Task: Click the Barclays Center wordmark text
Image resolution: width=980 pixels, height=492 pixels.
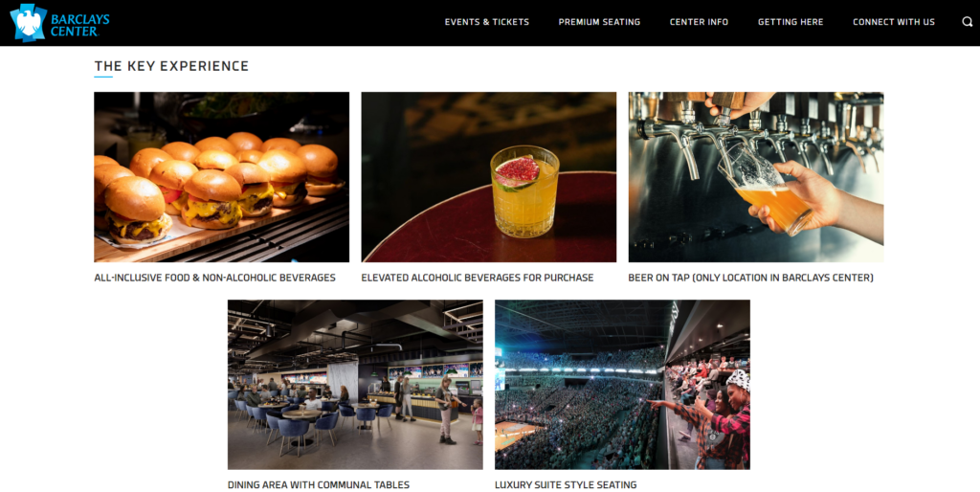Action: click(x=80, y=24)
